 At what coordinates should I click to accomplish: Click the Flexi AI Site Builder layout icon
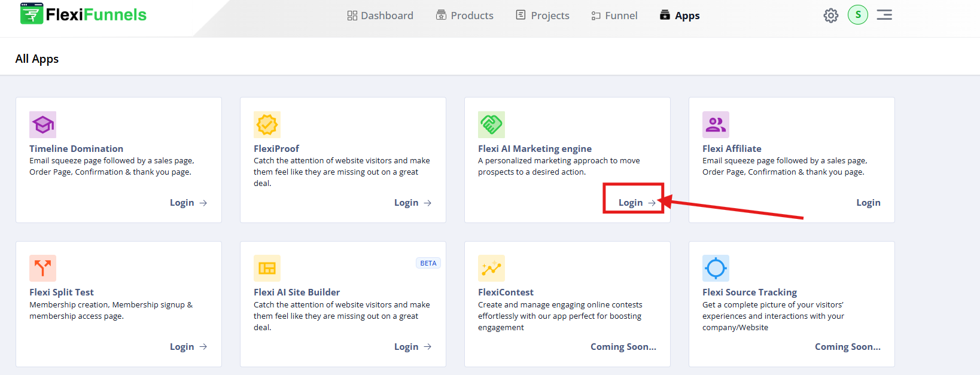point(267,268)
